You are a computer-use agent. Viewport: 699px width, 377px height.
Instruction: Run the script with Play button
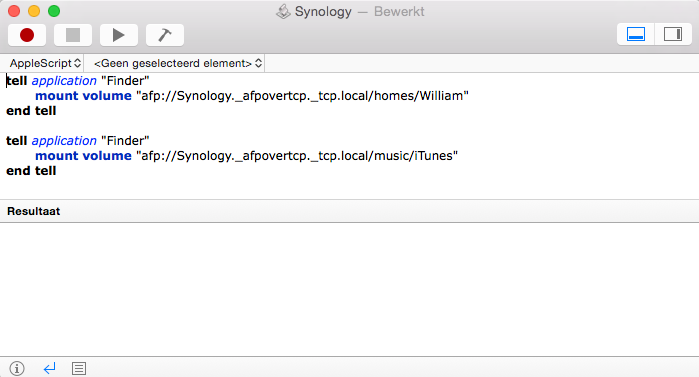[119, 35]
